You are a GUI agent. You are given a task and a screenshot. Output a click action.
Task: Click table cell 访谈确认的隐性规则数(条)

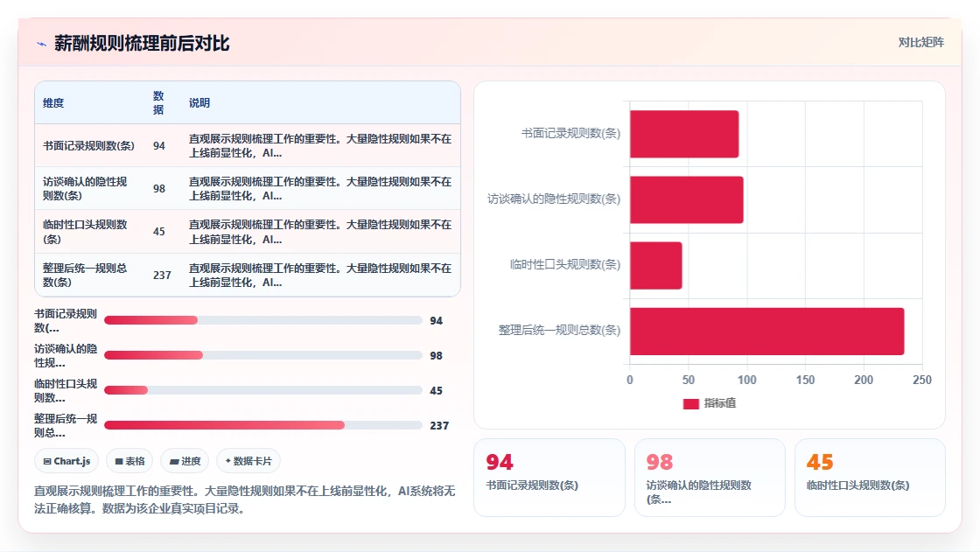[x=85, y=189]
